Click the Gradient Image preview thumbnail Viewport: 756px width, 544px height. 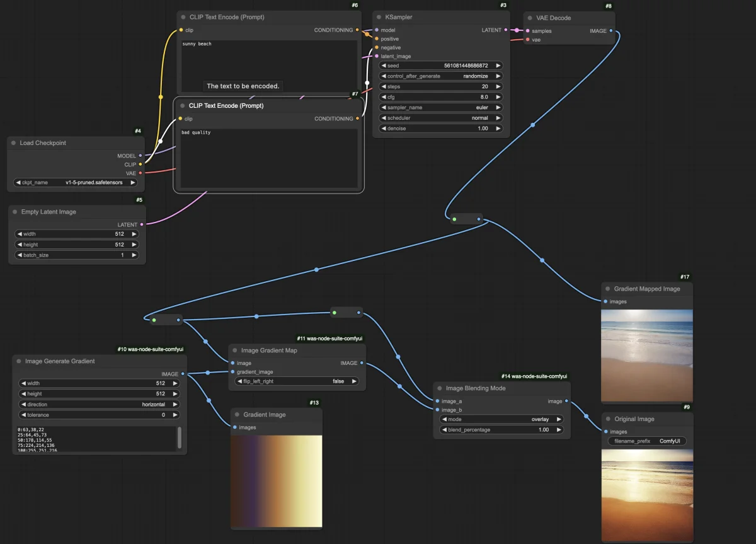point(276,481)
